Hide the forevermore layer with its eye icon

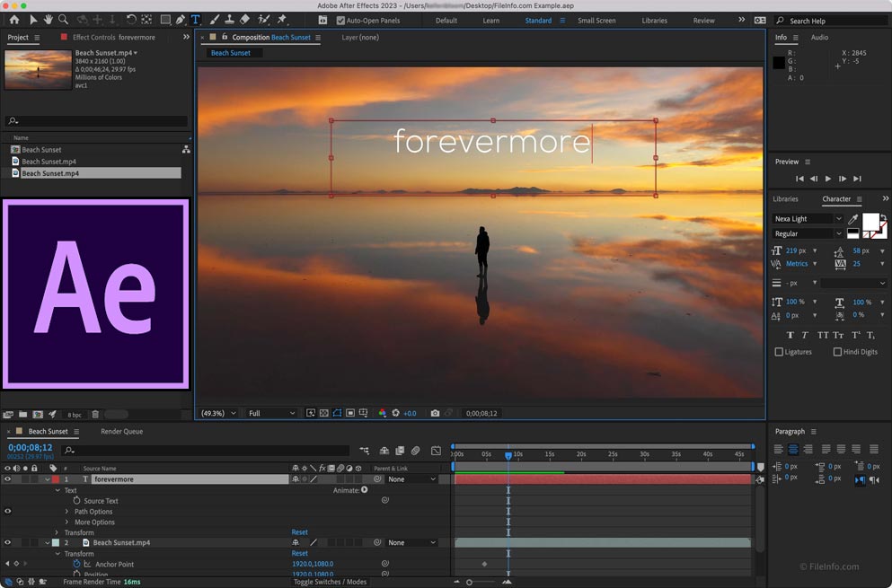click(7, 479)
